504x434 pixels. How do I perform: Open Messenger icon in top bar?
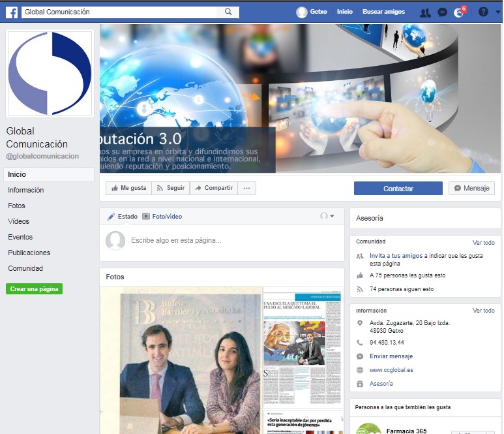[x=442, y=12]
